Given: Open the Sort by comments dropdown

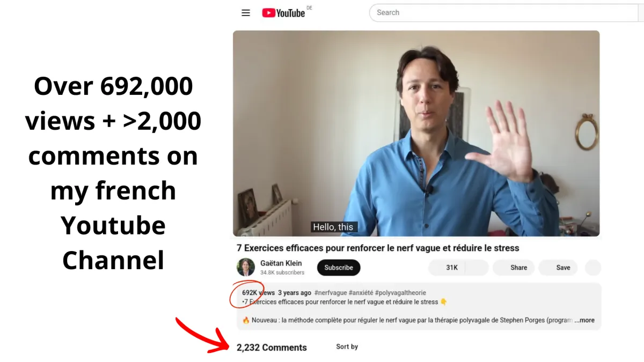Looking at the screenshot, I should [347, 347].
